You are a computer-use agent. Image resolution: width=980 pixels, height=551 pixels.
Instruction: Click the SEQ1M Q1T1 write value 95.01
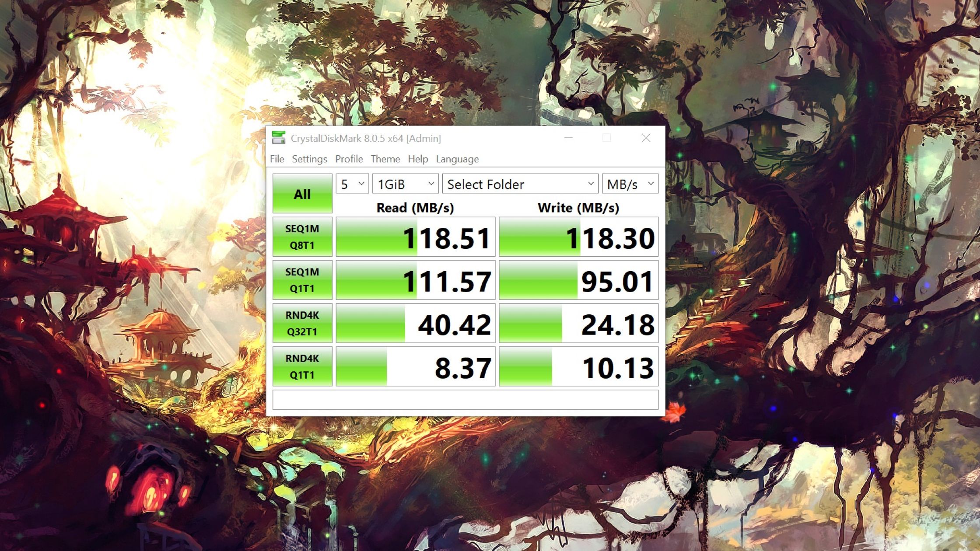point(579,280)
